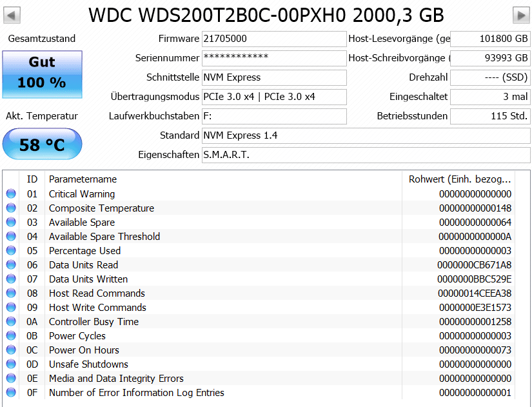Click raw value 0000000CB671A8
Image resolution: width=532 pixels, height=407 pixels.
point(475,264)
